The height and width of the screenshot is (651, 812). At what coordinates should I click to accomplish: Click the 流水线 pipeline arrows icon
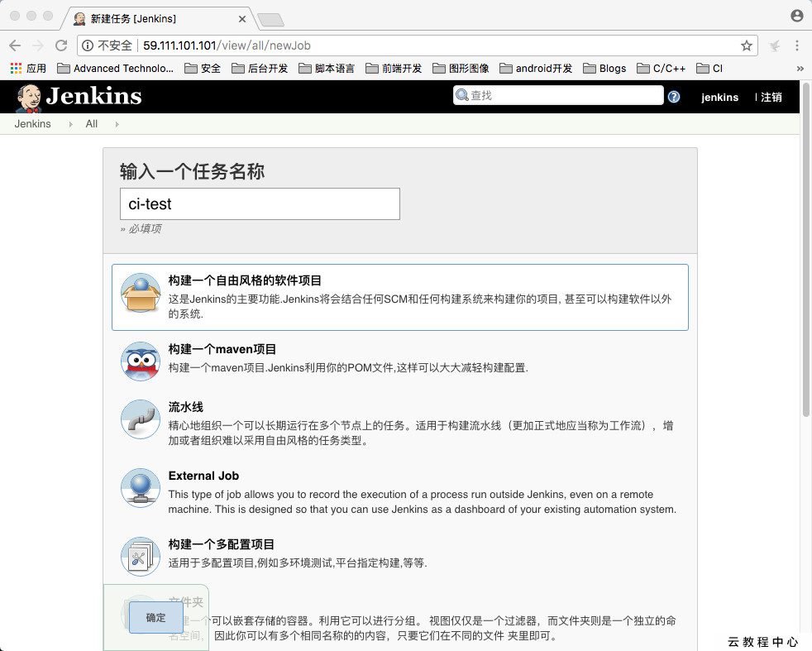(140, 420)
